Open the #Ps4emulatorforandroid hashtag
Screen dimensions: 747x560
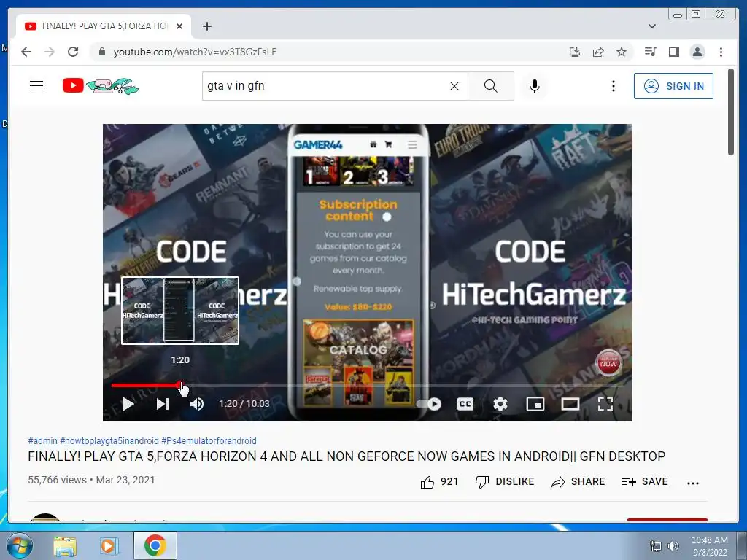click(209, 441)
